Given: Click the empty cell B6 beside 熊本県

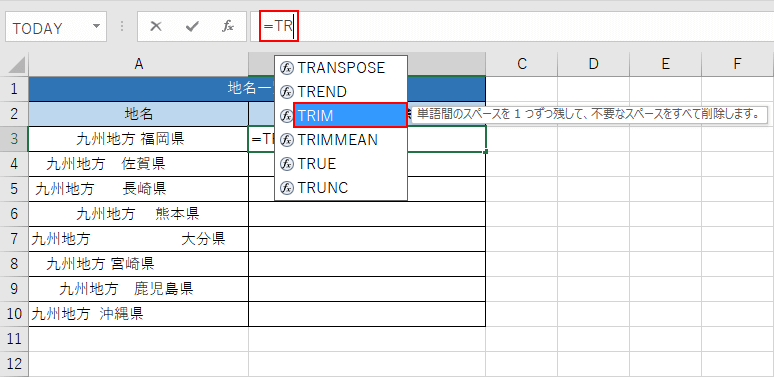Looking at the screenshot, I should pos(367,214).
